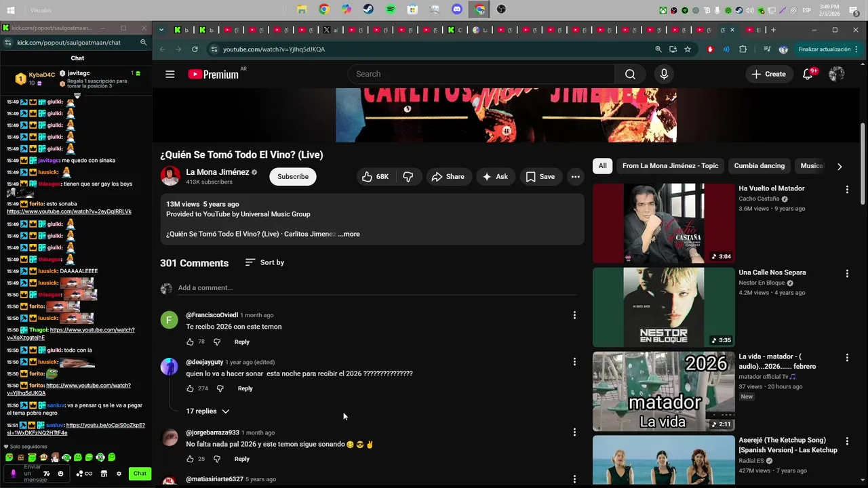Click the Kick popout search icon
This screenshot has height=488, width=868.
(x=143, y=42)
